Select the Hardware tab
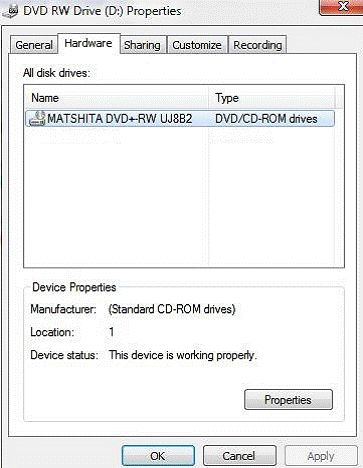Viewport: 363px width, 468px height. [88, 43]
